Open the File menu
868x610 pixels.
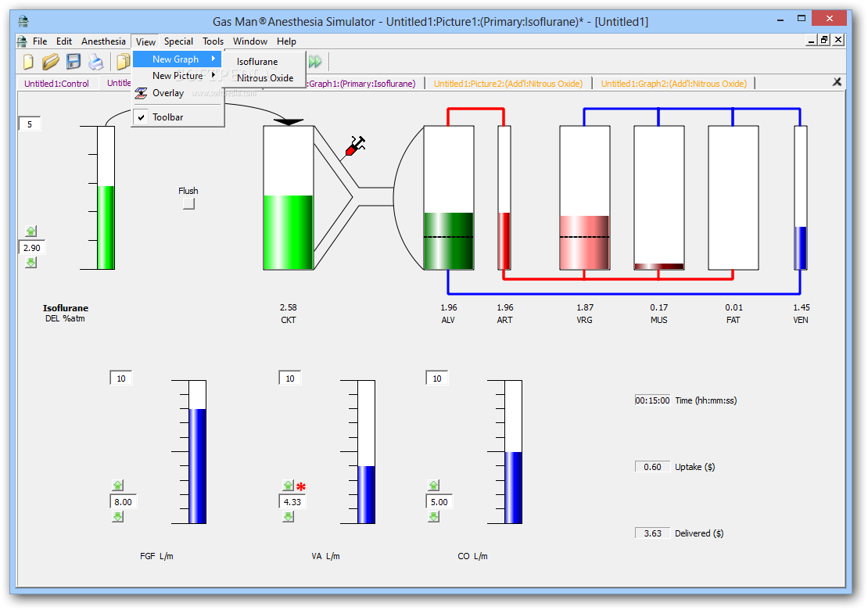[x=40, y=41]
